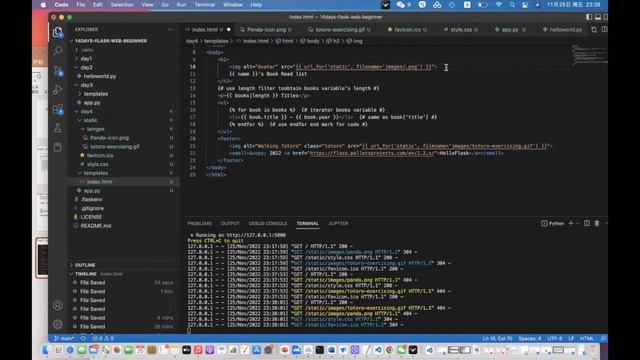Click the editor minimap
This screenshot has height=360, width=640.
(589, 55)
